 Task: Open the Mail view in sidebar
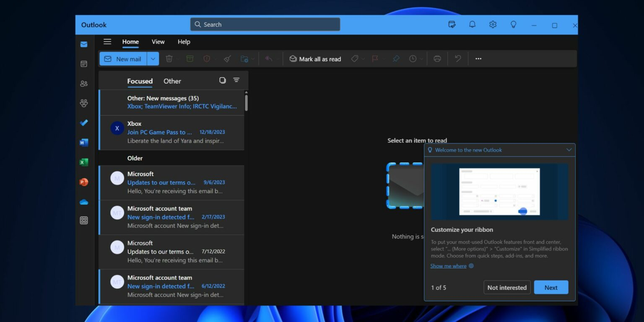pyautogui.click(x=84, y=44)
